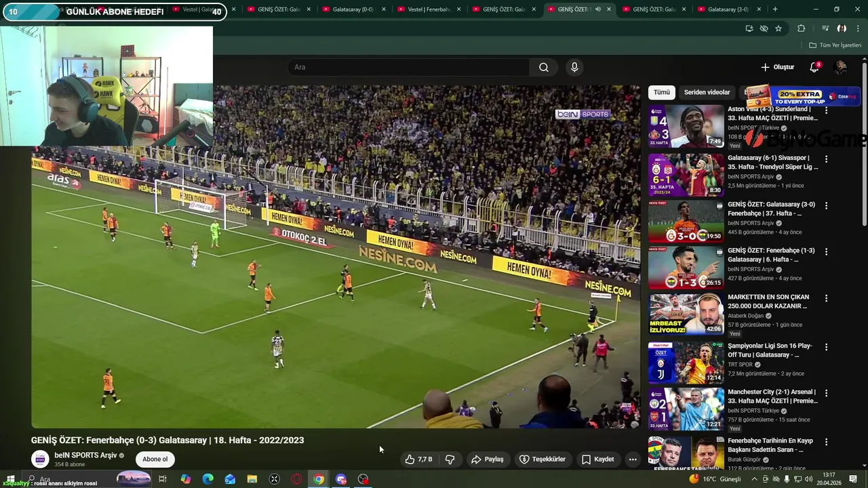
Task: Open the Galatasaray 3-0 Fenerbahçe thumbnail
Action: click(686, 221)
